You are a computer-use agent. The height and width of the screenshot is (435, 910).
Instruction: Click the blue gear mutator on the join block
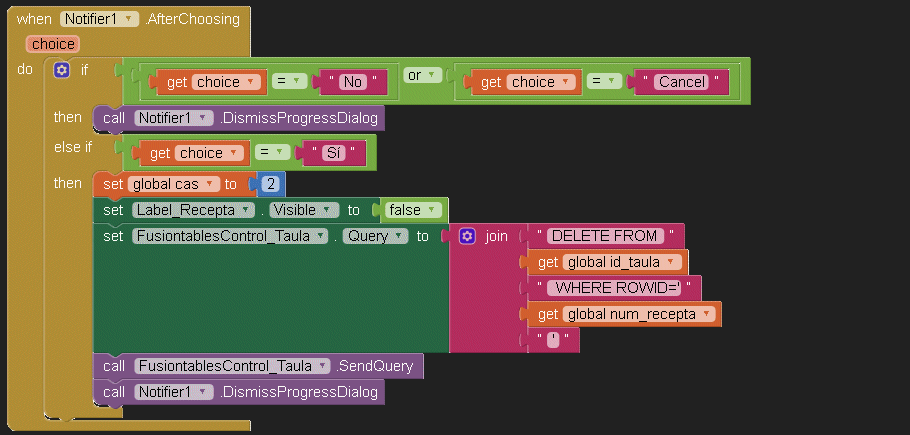click(x=467, y=237)
